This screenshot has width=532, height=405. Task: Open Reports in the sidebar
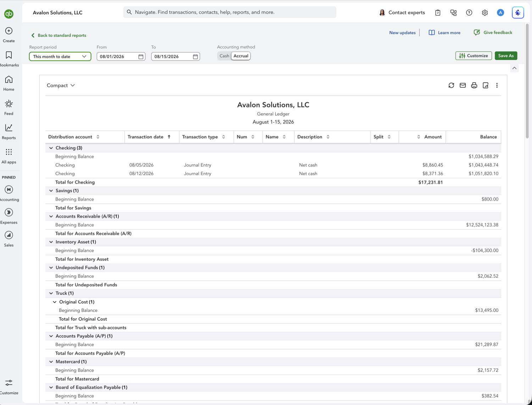pos(9,132)
